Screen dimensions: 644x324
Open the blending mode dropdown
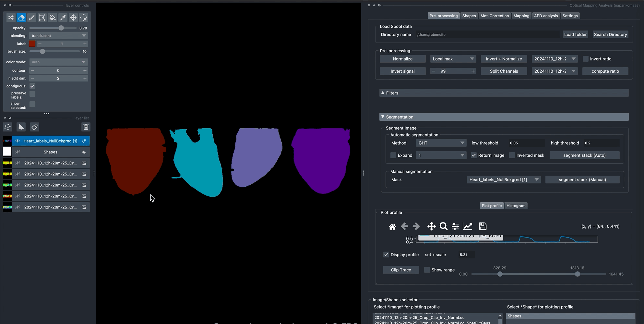click(59, 36)
